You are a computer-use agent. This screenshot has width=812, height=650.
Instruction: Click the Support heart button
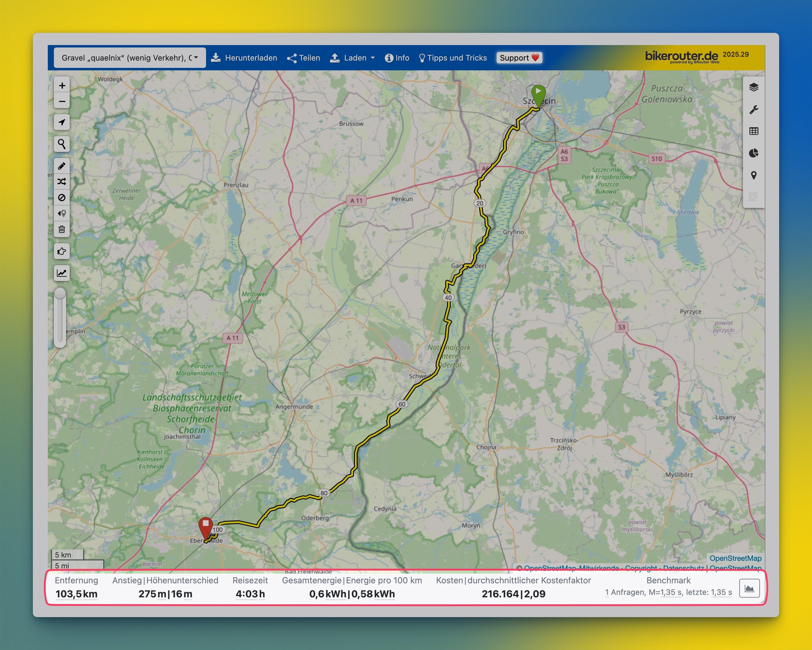[519, 58]
